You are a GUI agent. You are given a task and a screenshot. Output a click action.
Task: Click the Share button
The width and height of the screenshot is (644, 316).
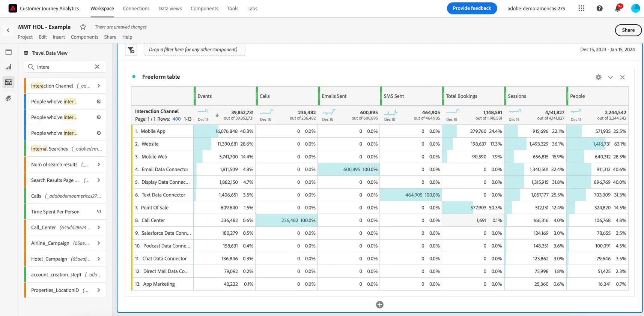pos(628,30)
